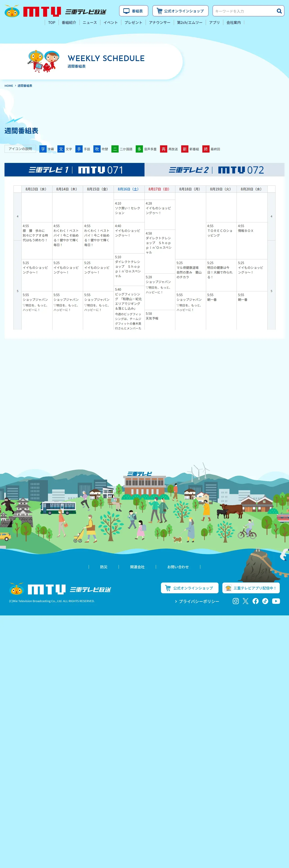Open the X social icon in footer

[246, 601]
